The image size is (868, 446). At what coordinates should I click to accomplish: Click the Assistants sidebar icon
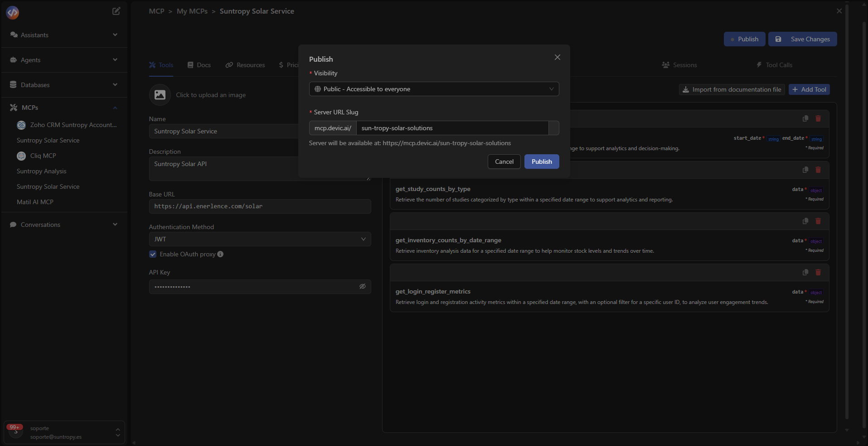(x=14, y=35)
